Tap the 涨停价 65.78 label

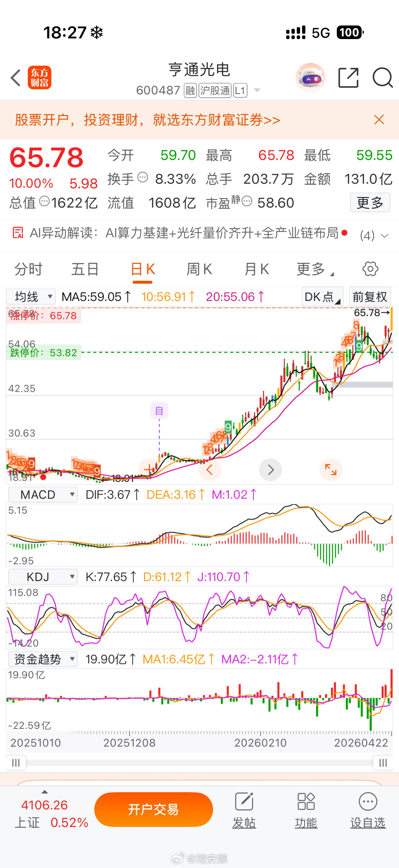pyautogui.click(x=43, y=316)
